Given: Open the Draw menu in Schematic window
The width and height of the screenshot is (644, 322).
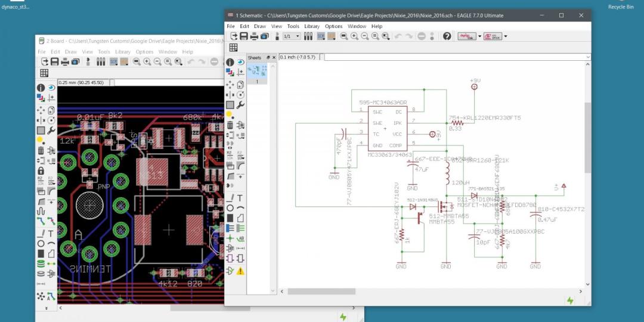Looking at the screenshot, I should coord(260,26).
